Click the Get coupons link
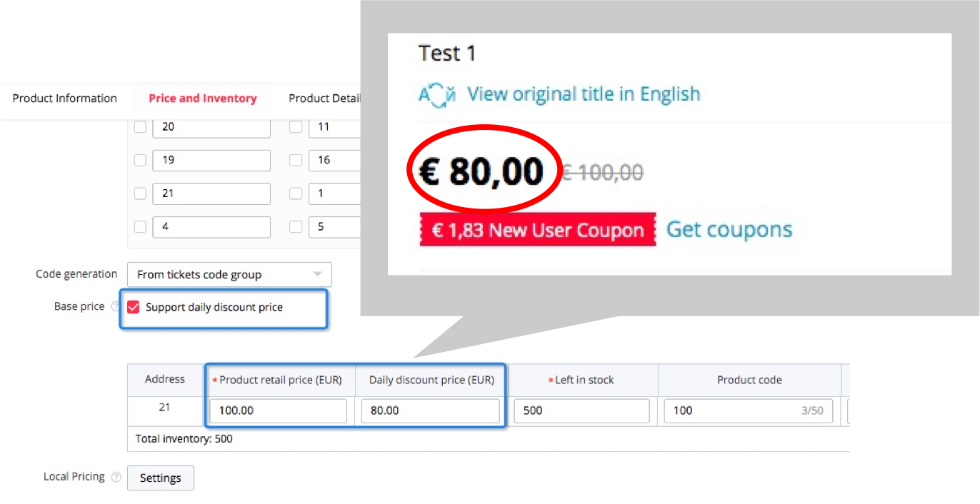980x504 pixels. (729, 230)
